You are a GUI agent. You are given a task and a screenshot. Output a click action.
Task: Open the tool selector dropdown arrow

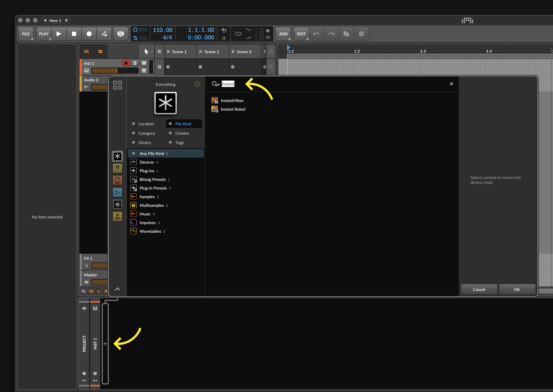pyautogui.click(x=152, y=51)
